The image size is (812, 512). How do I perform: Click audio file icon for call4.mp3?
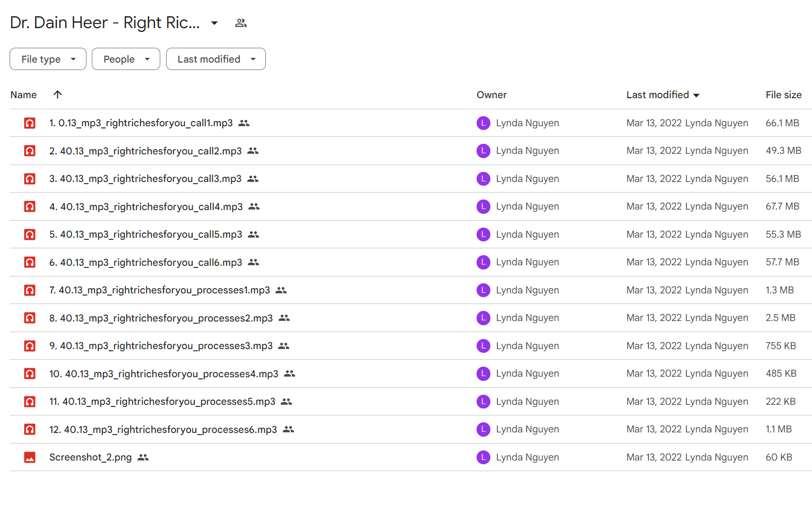point(30,206)
